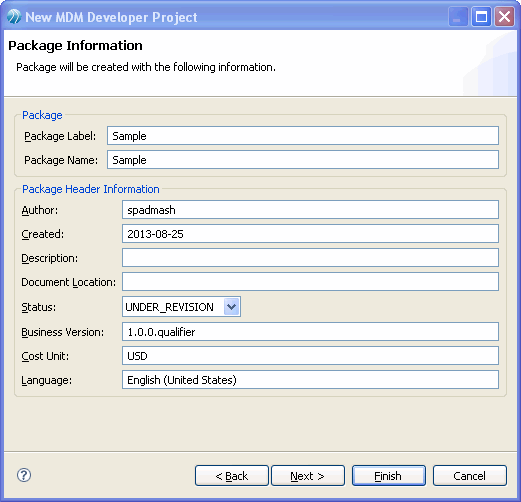Close the dialog with the red X

click(504, 16)
